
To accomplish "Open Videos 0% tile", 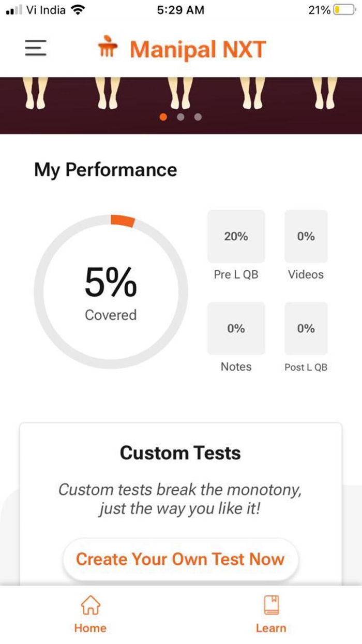I will point(306,237).
